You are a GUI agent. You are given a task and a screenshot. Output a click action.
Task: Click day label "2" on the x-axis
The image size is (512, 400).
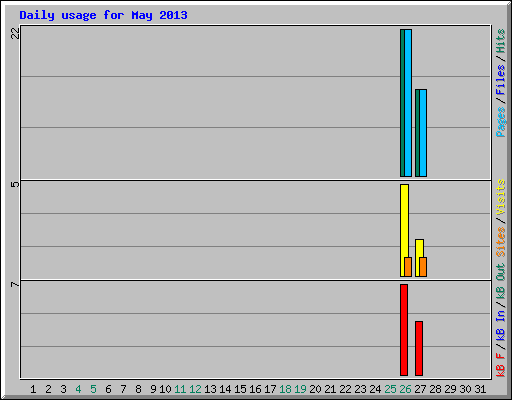point(48,389)
